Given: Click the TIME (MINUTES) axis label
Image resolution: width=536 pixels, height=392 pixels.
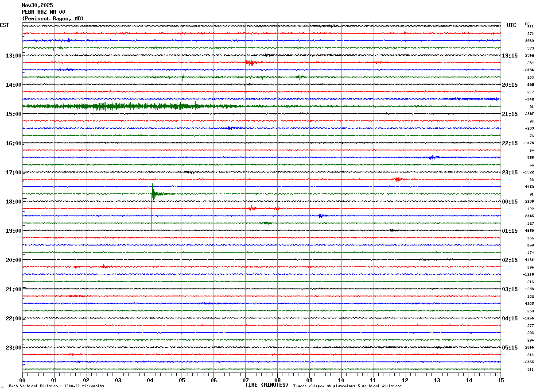Looking at the screenshot, I should [x=267, y=385].
